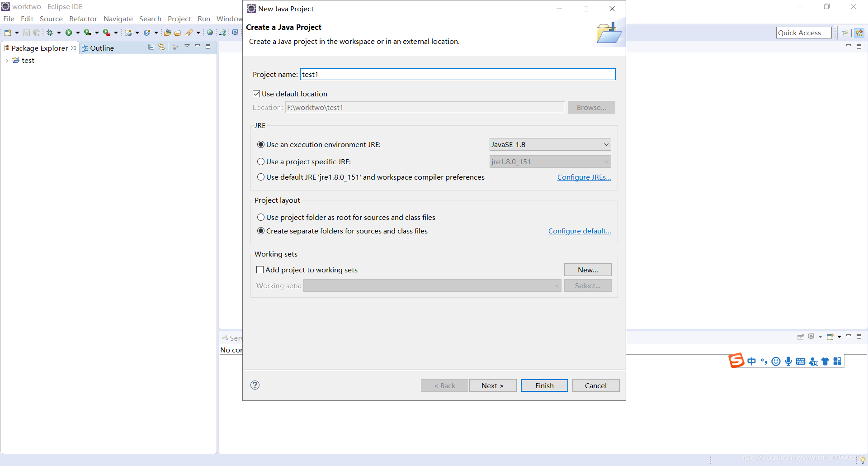The image size is (868, 466).
Task: Select Create separate folders radio option
Action: (x=261, y=231)
